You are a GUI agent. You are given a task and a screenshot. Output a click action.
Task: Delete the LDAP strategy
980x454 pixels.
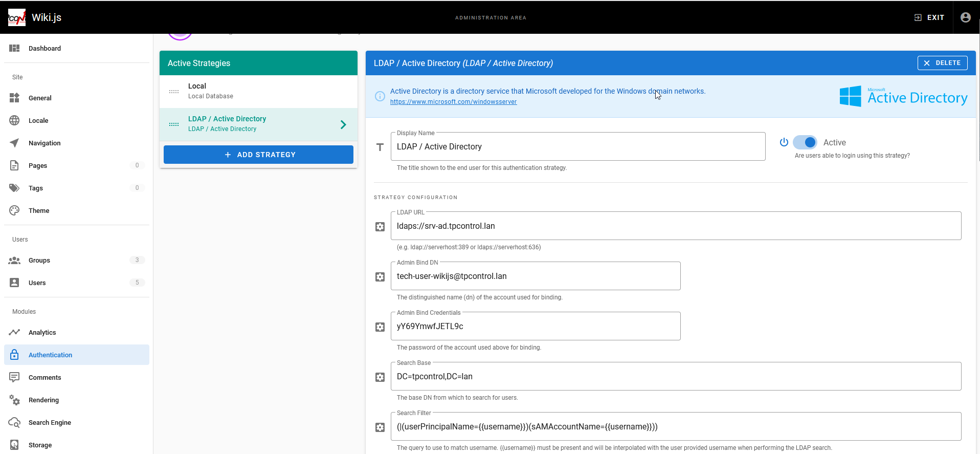pyautogui.click(x=942, y=63)
